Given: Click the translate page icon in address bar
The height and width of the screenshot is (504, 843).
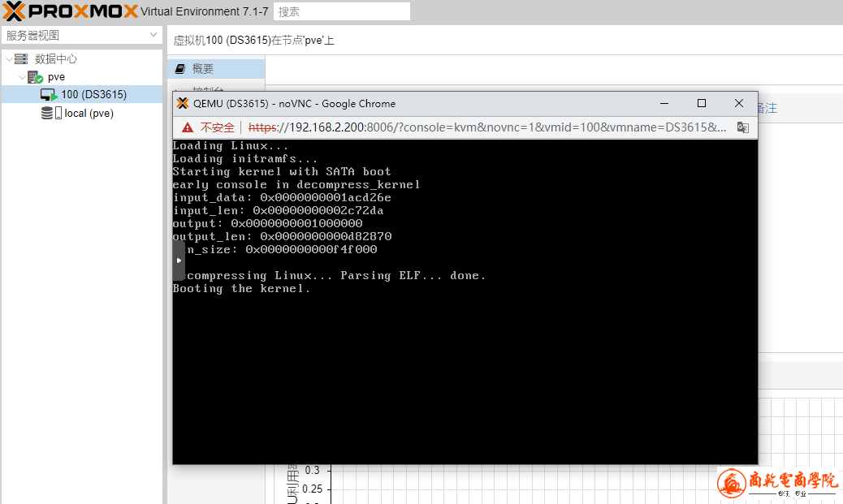Looking at the screenshot, I should (742, 127).
